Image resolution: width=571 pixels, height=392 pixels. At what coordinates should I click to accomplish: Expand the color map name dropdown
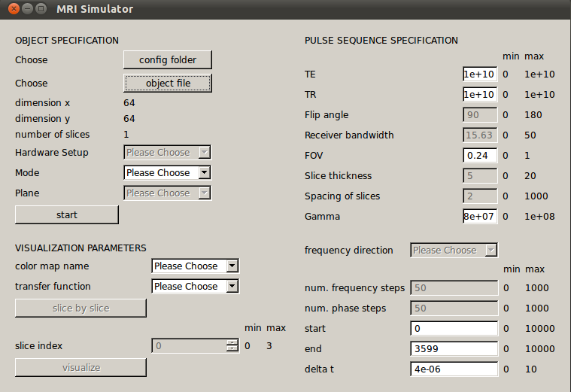pyautogui.click(x=195, y=266)
